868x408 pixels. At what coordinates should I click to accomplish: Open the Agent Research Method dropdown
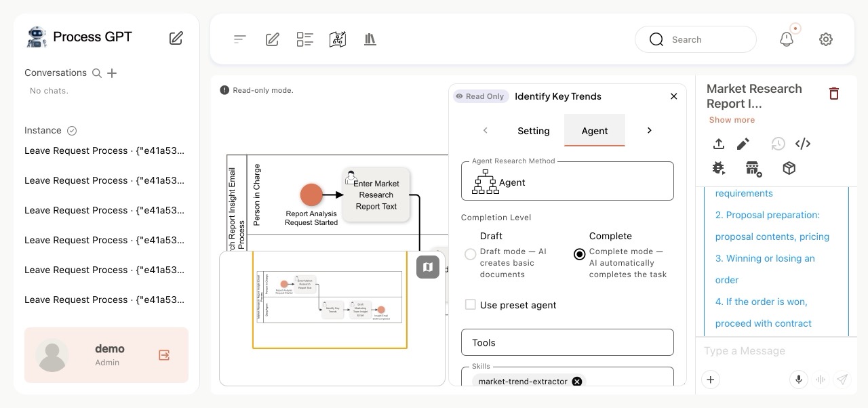tap(568, 182)
